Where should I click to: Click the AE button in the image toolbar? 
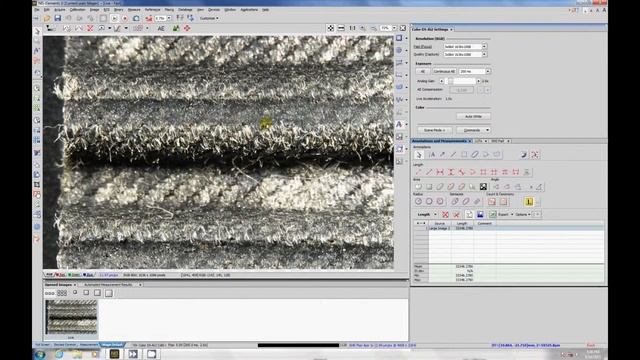coord(161,29)
